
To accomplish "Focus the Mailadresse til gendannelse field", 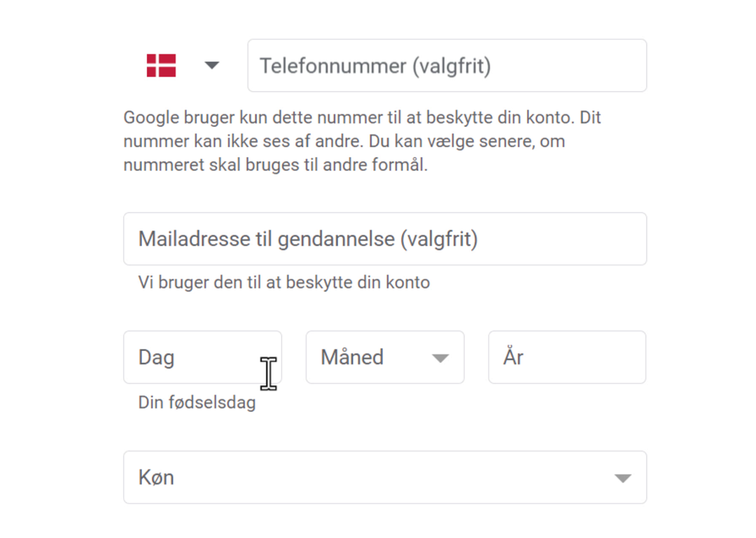I will (385, 239).
